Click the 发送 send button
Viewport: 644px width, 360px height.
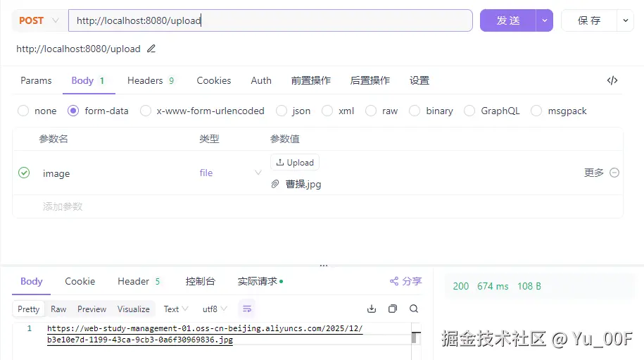coord(508,20)
